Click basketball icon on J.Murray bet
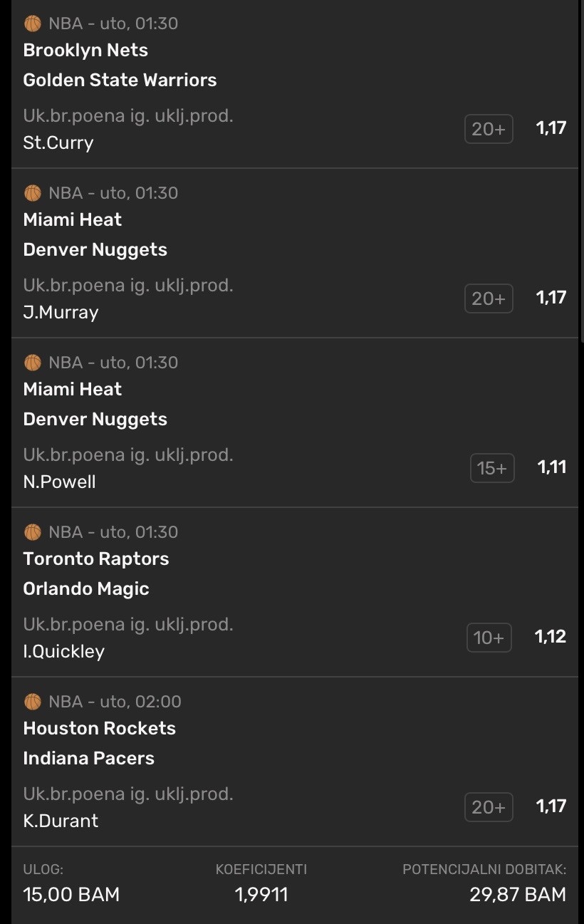This screenshot has width=584, height=924. coord(33,193)
